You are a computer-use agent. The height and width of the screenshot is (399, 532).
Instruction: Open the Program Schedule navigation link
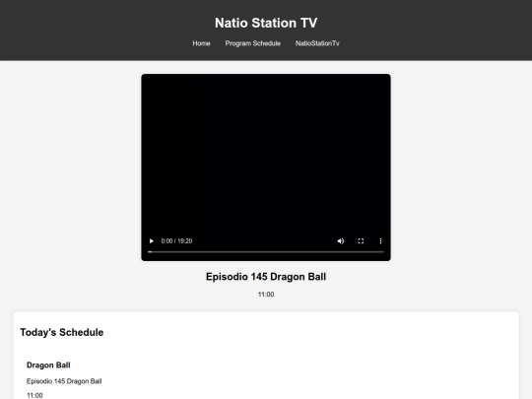tap(253, 43)
